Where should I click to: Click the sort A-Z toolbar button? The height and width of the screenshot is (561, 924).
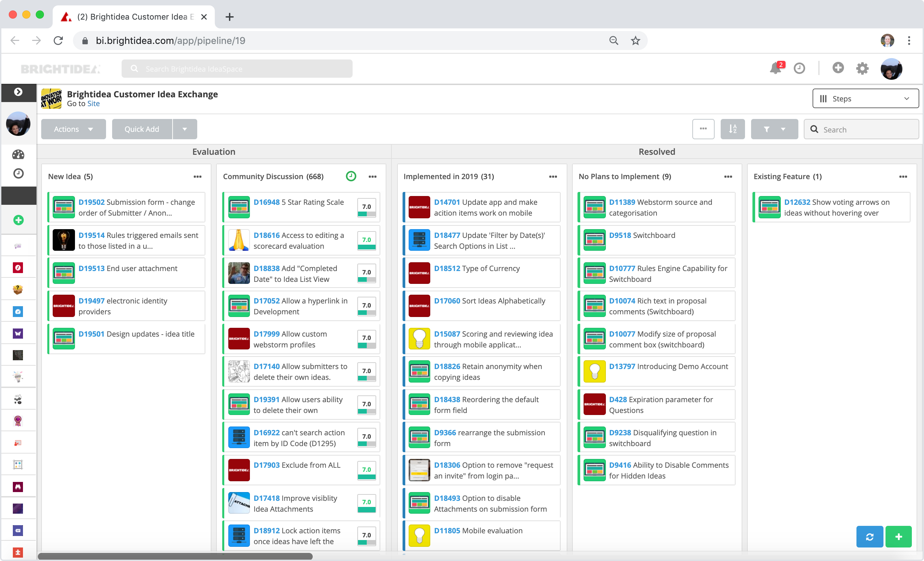[x=733, y=129]
